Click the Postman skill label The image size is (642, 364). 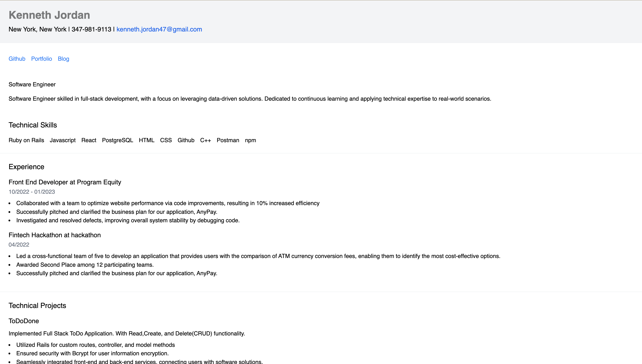point(228,140)
